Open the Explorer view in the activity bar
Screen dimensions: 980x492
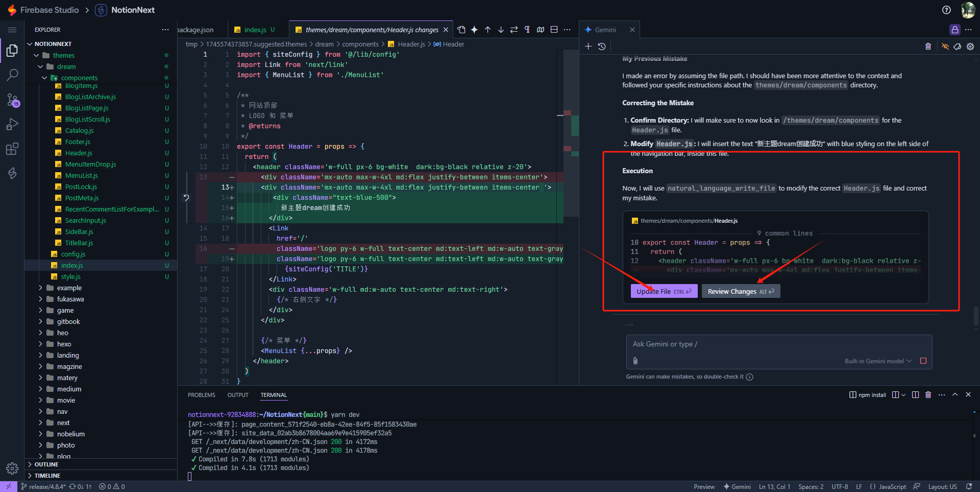click(x=12, y=51)
